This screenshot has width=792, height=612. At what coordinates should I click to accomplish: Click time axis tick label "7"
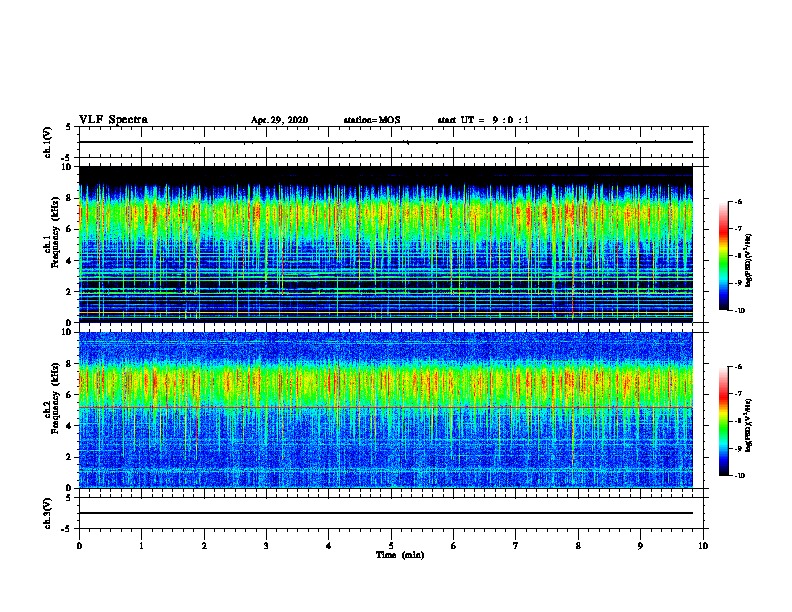pyautogui.click(x=516, y=546)
